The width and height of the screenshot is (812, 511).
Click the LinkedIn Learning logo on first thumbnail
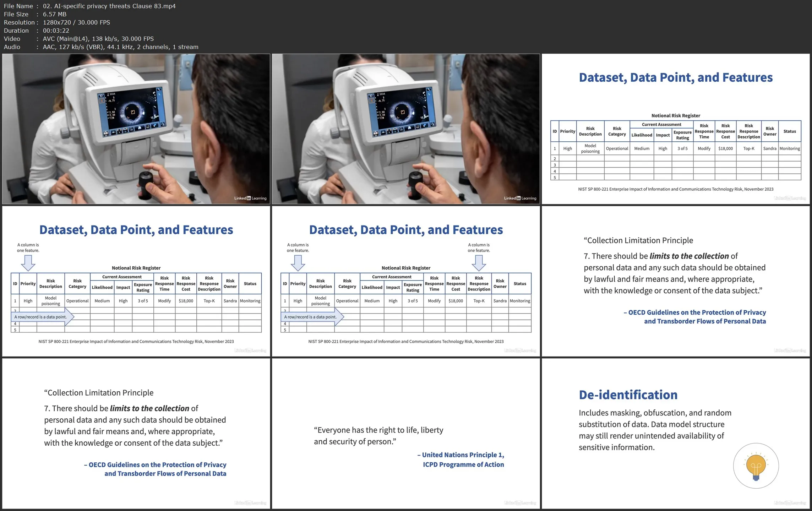(x=250, y=198)
